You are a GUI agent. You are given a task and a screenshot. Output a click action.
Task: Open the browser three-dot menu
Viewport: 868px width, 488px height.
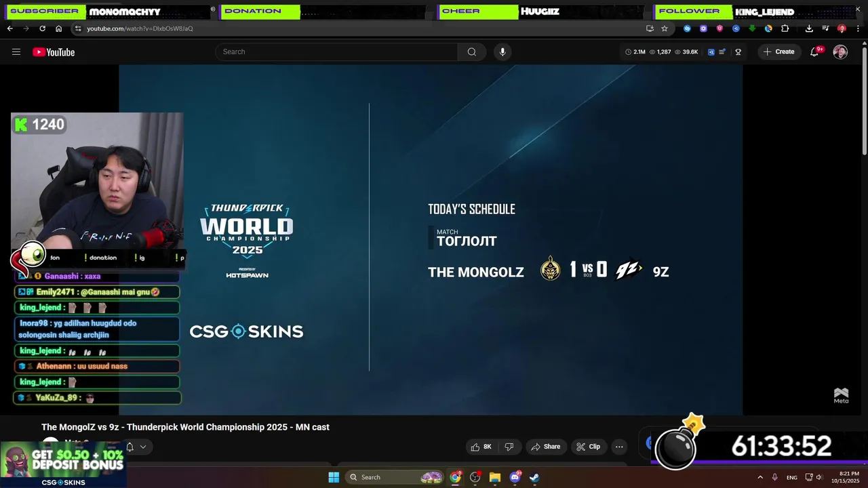[x=857, y=28]
